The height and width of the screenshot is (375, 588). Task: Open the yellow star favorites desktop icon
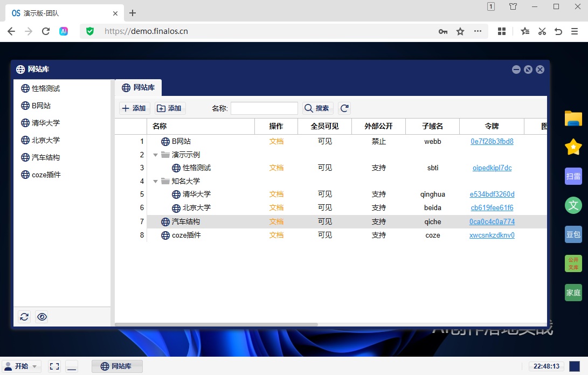point(573,147)
